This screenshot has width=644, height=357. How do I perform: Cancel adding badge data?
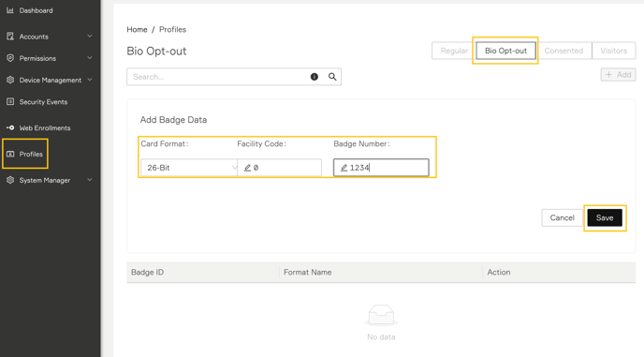point(562,218)
